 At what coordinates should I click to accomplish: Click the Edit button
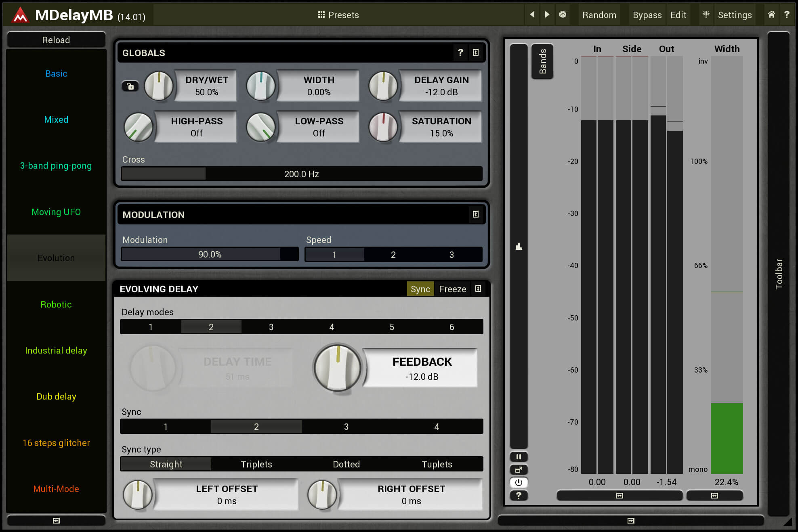pyautogui.click(x=678, y=15)
